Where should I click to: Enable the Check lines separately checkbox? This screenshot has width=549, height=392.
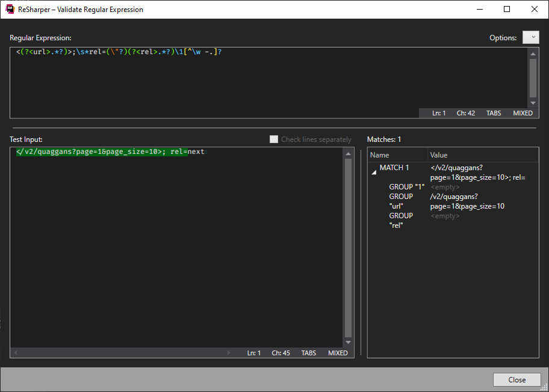(274, 139)
